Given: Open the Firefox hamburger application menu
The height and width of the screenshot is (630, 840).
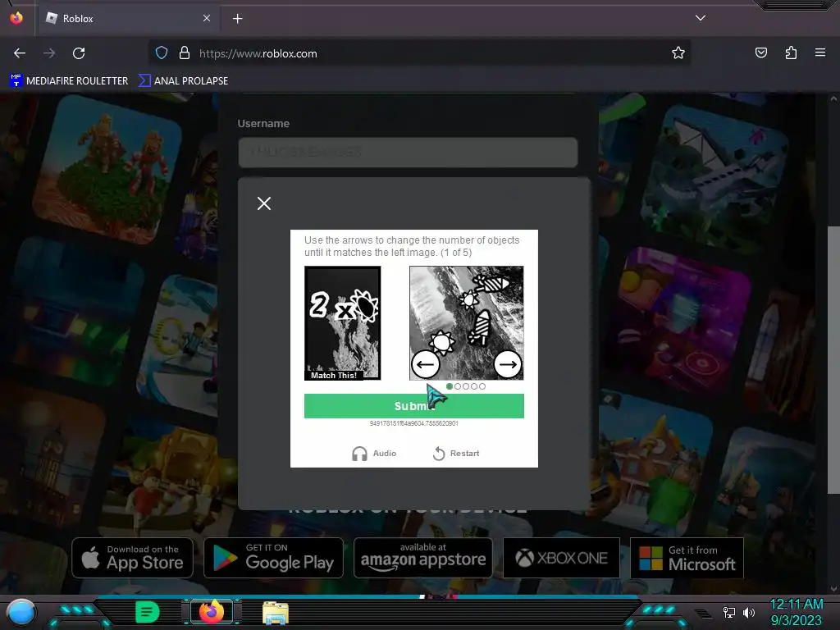Looking at the screenshot, I should pyautogui.click(x=819, y=52).
